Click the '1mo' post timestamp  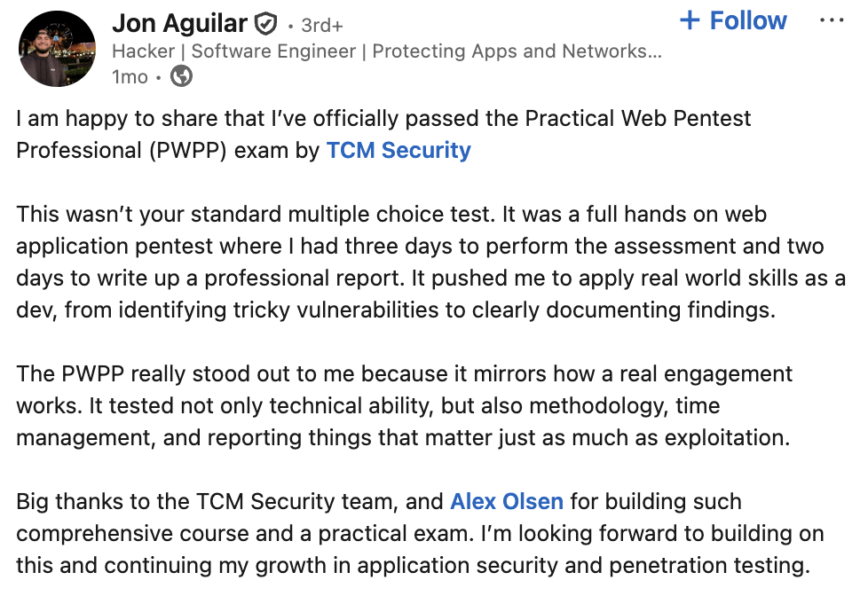tap(130, 77)
